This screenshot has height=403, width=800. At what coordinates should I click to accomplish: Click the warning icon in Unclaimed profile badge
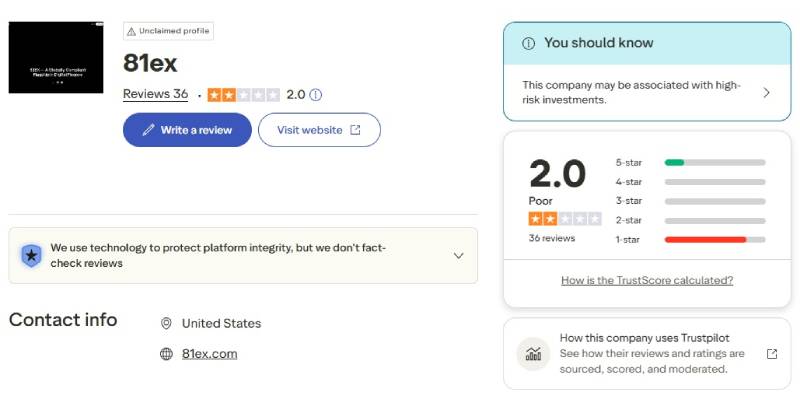coord(131,32)
